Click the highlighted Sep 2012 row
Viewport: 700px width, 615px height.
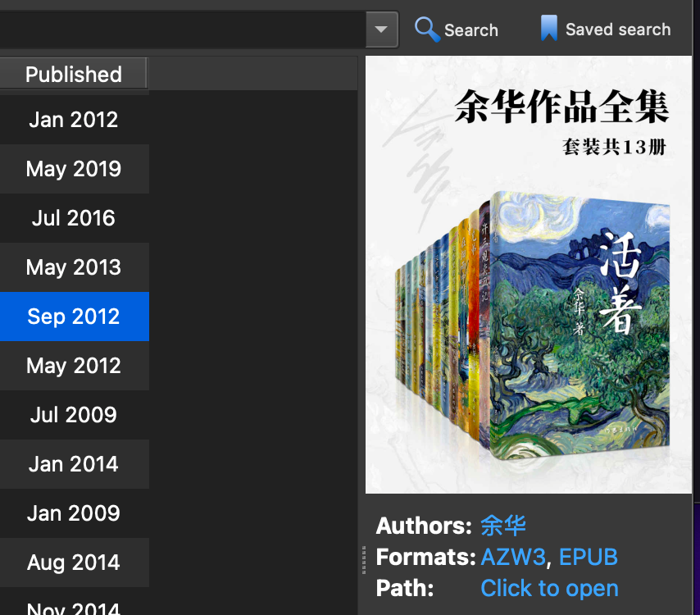point(74,317)
